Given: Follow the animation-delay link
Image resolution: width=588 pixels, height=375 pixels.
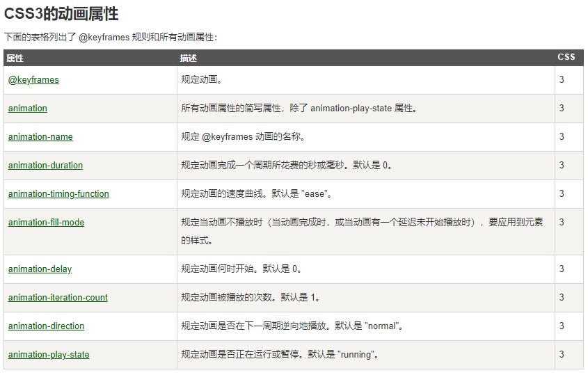Looking at the screenshot, I should coord(40,269).
